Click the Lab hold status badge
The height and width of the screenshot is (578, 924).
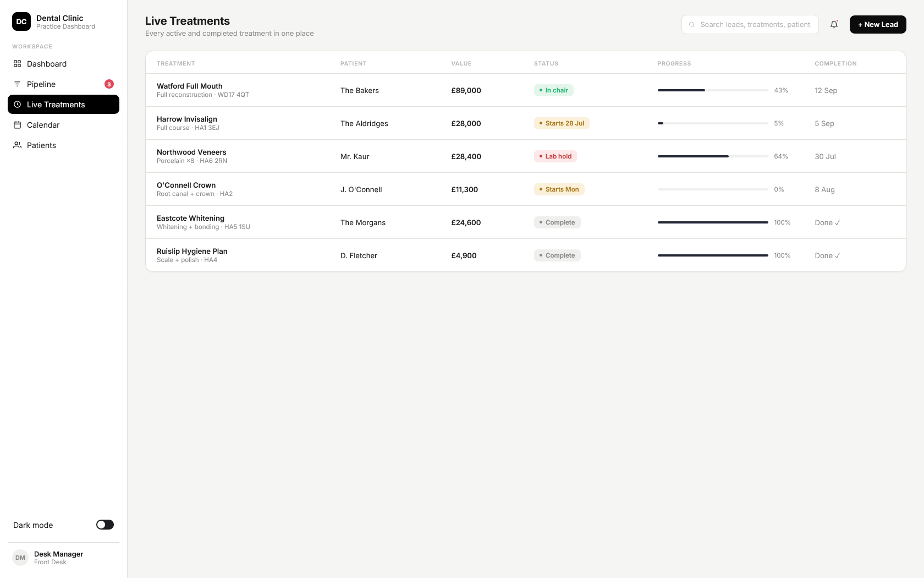(x=555, y=156)
